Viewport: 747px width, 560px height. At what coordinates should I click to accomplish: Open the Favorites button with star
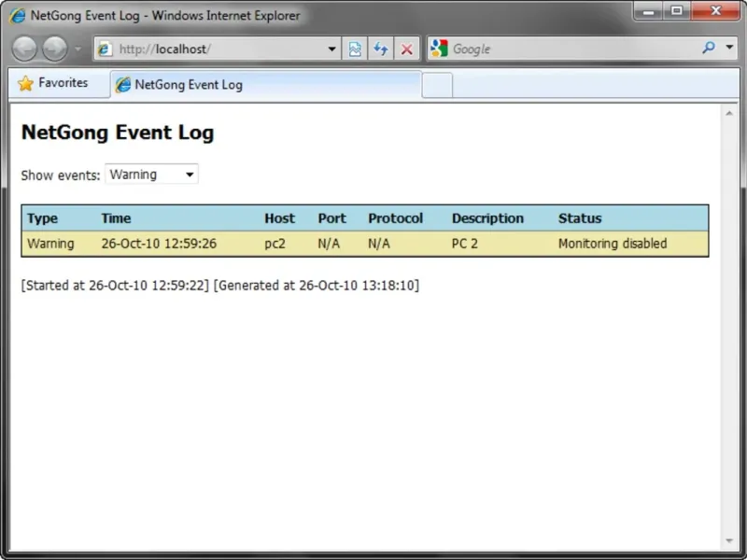[53, 83]
